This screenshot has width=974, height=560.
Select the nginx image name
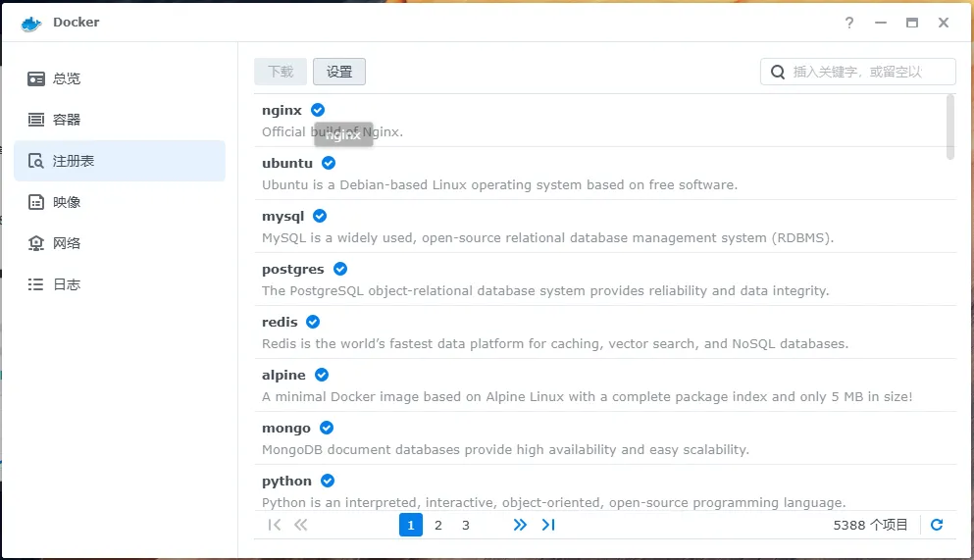click(x=282, y=111)
